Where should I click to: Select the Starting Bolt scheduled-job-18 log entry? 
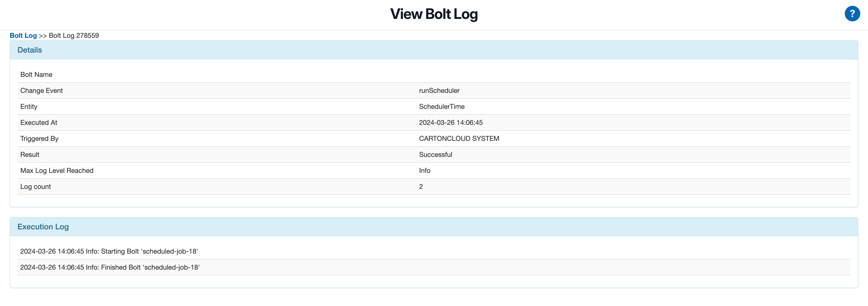[x=109, y=251]
